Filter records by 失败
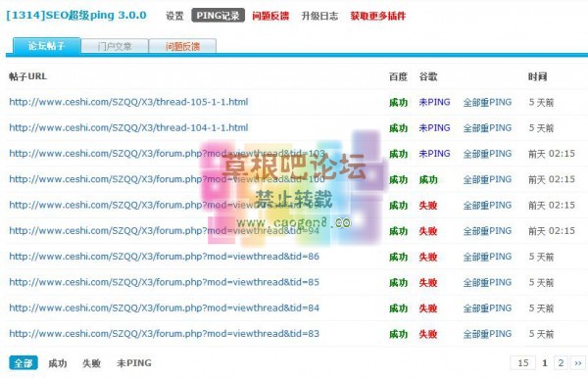588x379 pixels. 91,363
